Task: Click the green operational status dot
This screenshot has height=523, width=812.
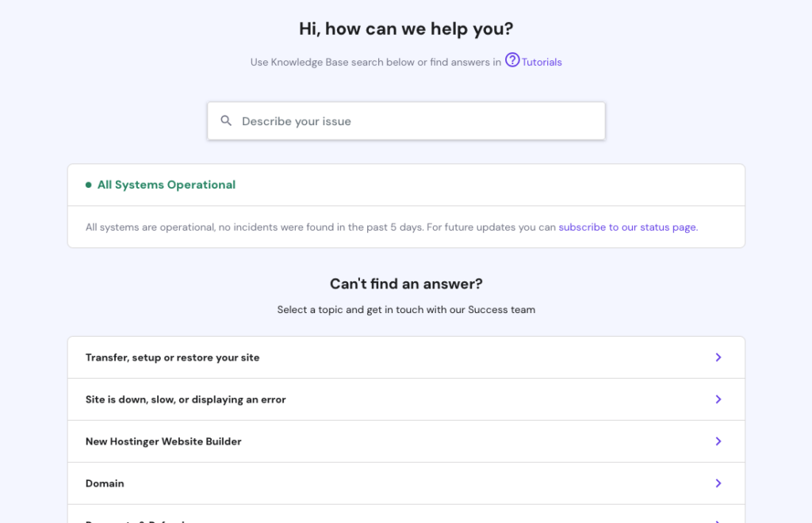Action: (x=87, y=184)
